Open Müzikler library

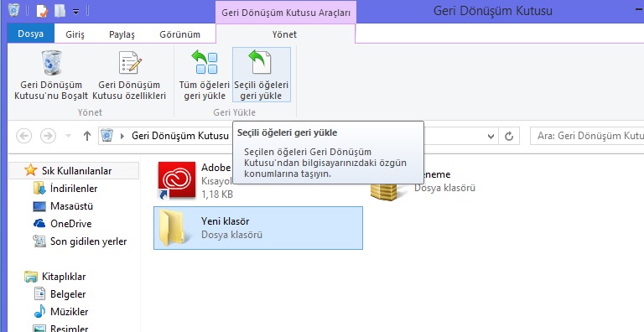(x=70, y=312)
